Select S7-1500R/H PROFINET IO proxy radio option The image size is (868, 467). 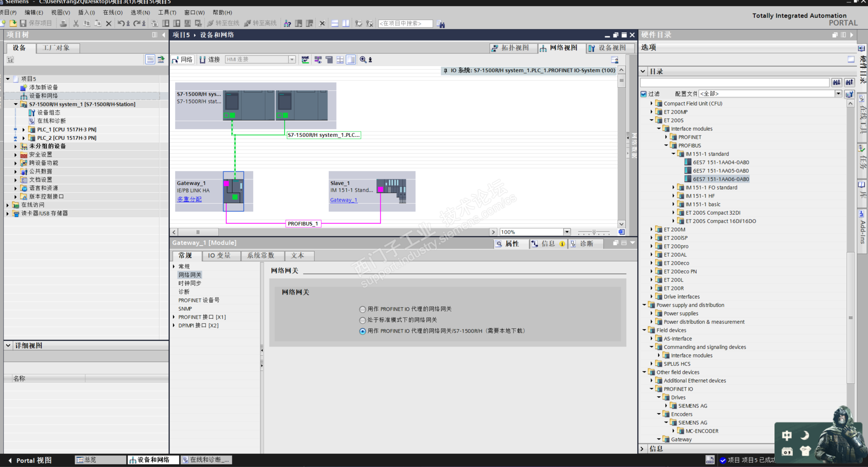363,331
